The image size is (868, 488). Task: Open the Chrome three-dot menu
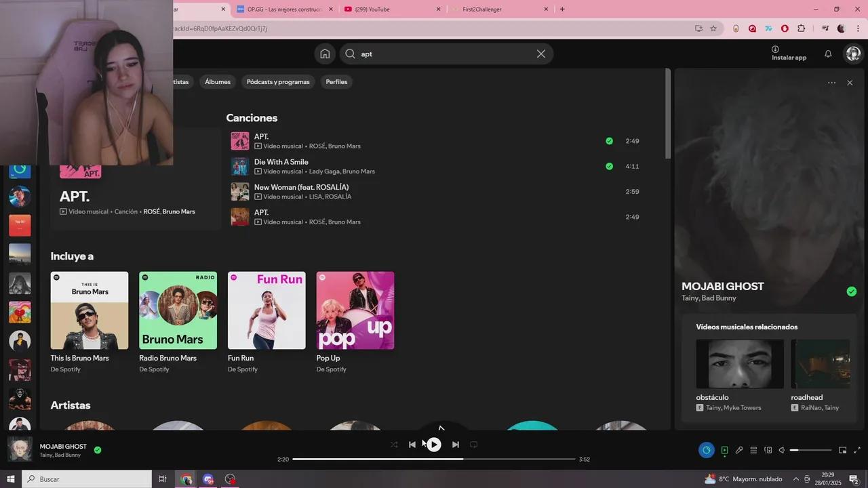pyautogui.click(x=858, y=28)
